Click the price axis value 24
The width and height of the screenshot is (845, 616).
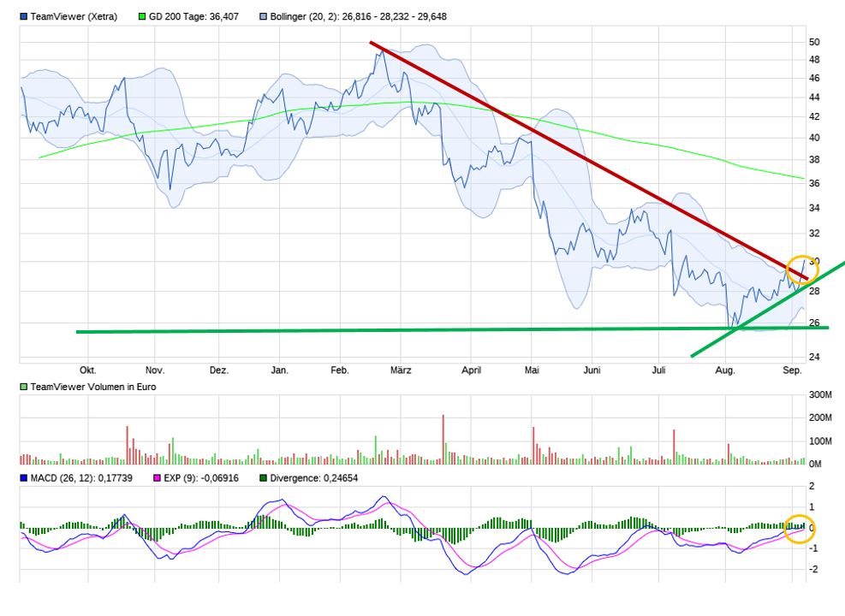(814, 357)
